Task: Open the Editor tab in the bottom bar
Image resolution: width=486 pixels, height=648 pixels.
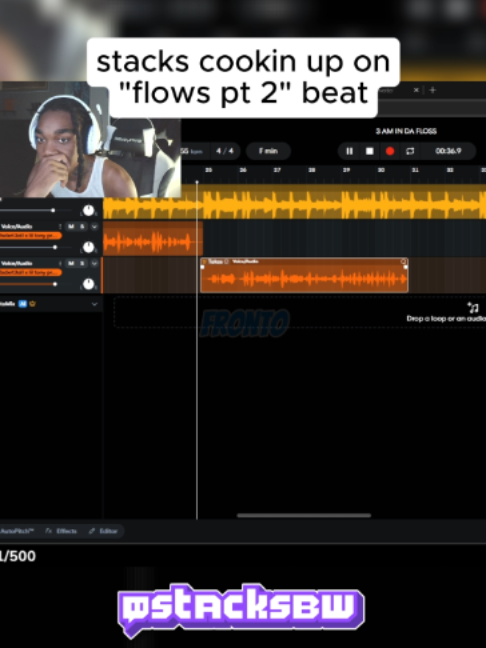Action: click(x=103, y=531)
